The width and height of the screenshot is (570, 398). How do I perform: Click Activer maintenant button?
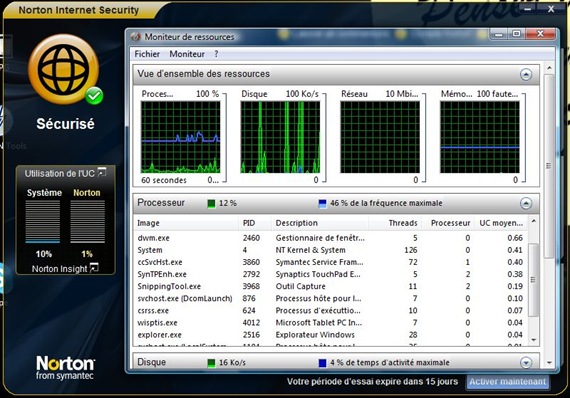[x=507, y=382]
